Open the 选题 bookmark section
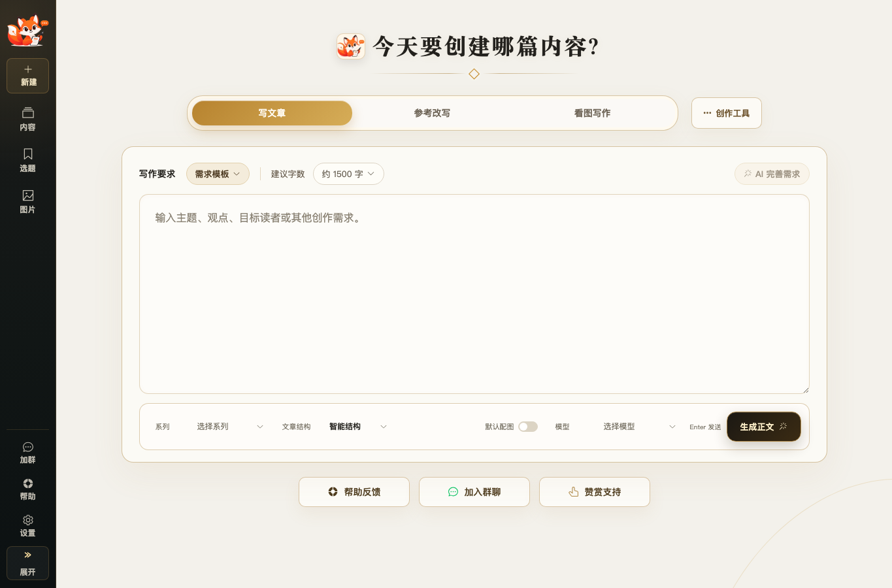The image size is (892, 588). pyautogui.click(x=27, y=160)
